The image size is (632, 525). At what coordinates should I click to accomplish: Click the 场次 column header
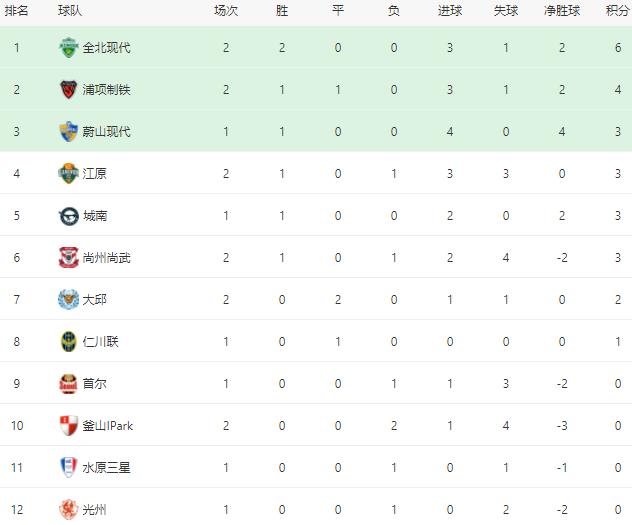pos(226,11)
